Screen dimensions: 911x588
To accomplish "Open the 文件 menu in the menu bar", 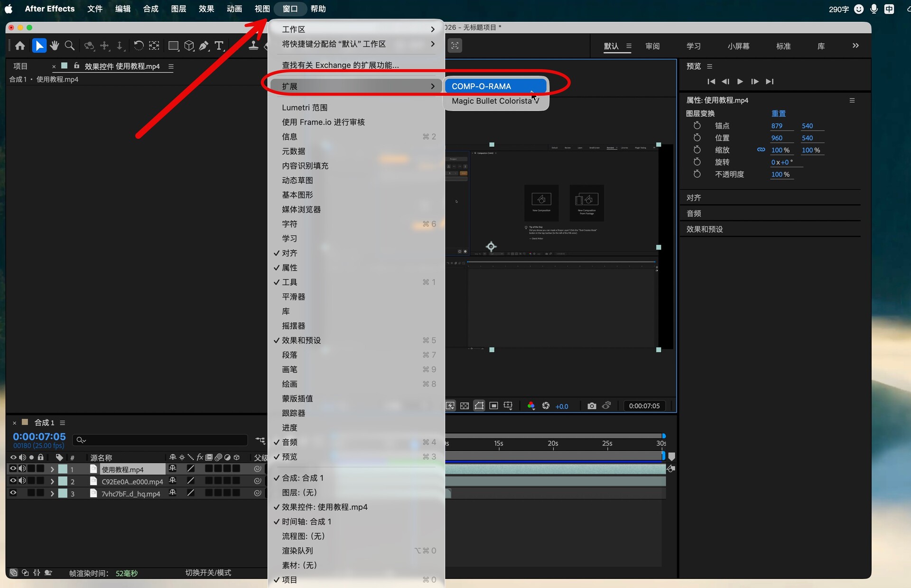I will [95, 9].
